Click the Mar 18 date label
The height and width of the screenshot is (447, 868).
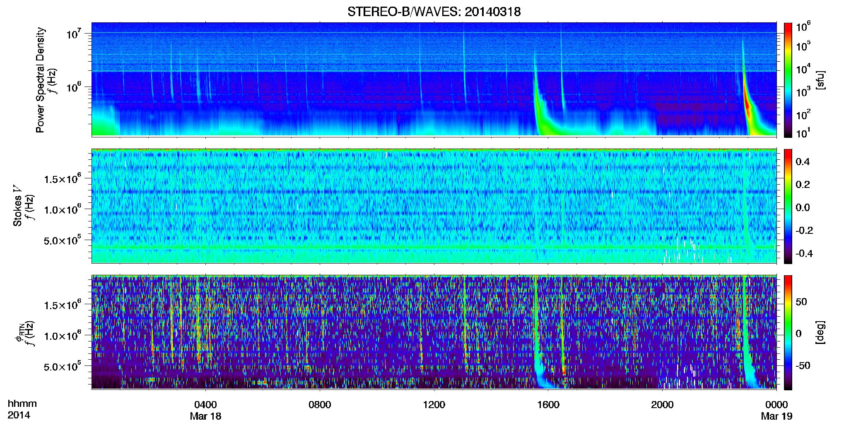point(205,416)
